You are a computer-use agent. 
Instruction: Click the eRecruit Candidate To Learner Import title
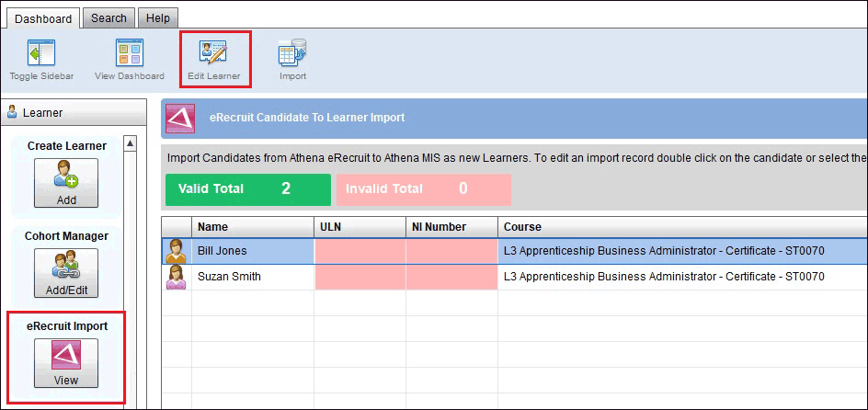coord(307,118)
